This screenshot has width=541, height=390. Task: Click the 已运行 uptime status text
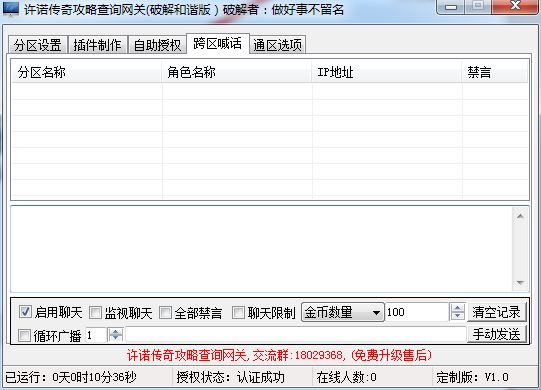(x=71, y=377)
